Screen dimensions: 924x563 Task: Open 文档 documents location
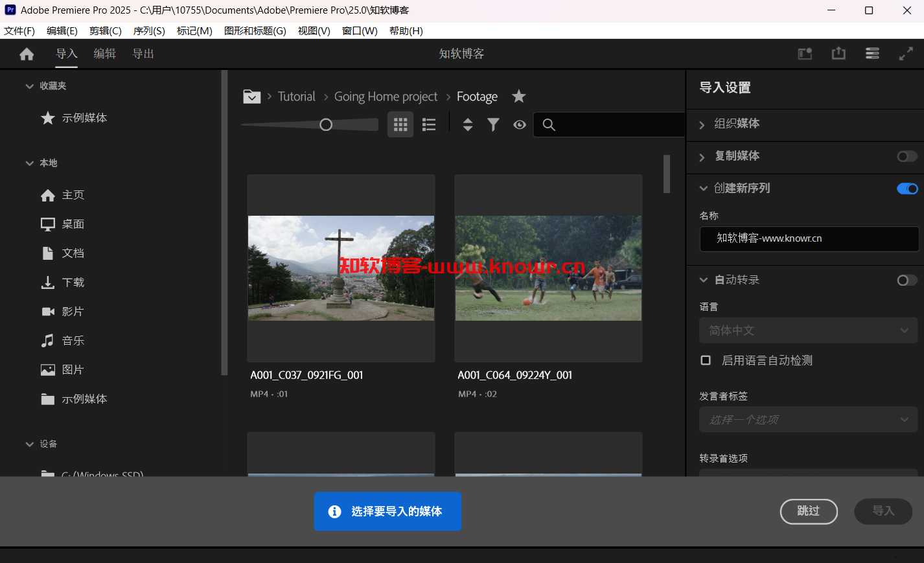pos(62,253)
